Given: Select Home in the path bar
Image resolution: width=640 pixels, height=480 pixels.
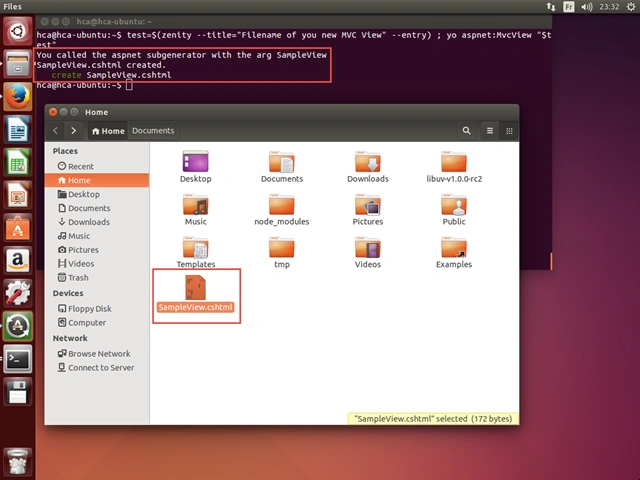Looking at the screenshot, I should [108, 131].
